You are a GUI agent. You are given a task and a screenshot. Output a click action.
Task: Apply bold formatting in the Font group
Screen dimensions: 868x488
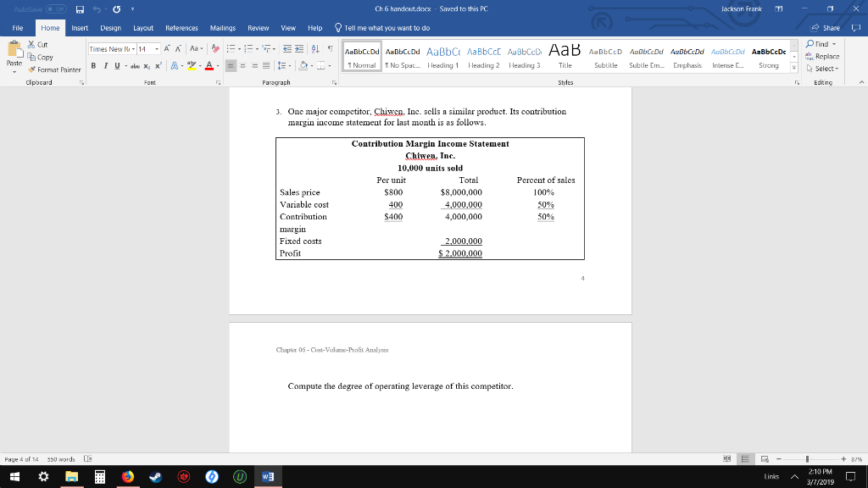(93, 65)
